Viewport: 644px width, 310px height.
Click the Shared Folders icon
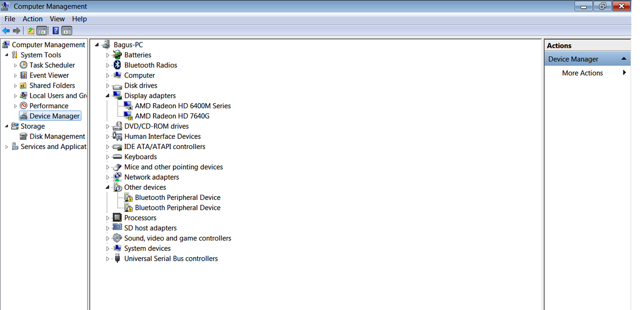[24, 86]
